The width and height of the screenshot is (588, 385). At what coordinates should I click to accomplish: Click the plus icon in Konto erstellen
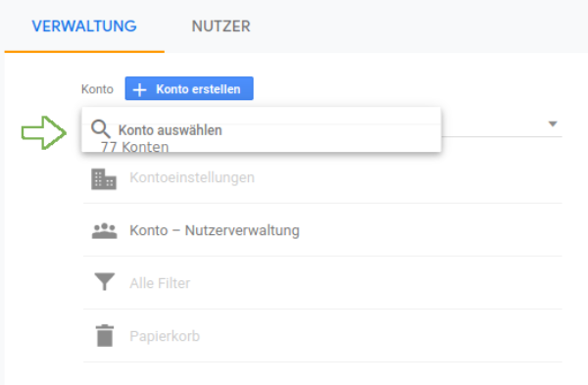pos(139,89)
